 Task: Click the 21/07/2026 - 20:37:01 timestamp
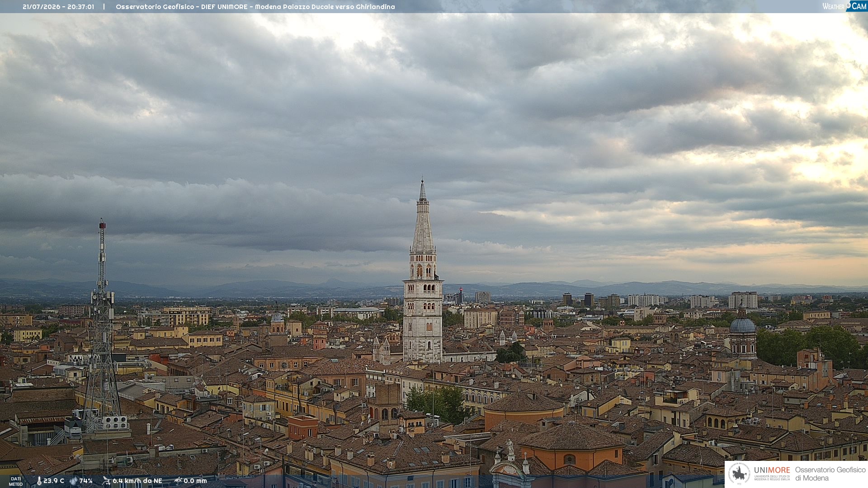click(58, 7)
